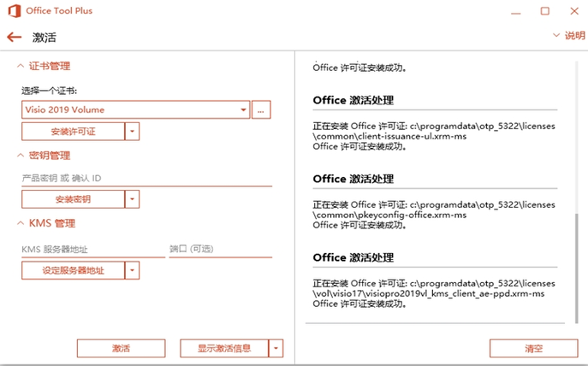Screen dimensions: 588x366
Task: Focus the 端口 (可选) input field
Action: click(x=221, y=250)
